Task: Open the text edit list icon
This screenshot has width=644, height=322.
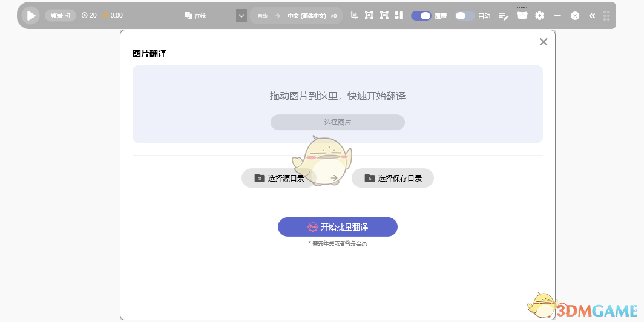Action: (504, 16)
